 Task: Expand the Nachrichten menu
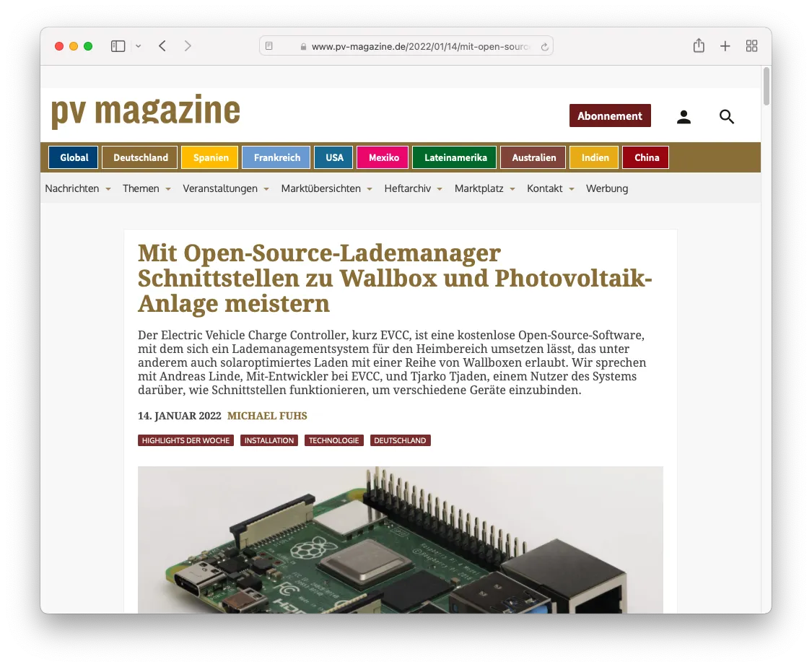coord(78,188)
